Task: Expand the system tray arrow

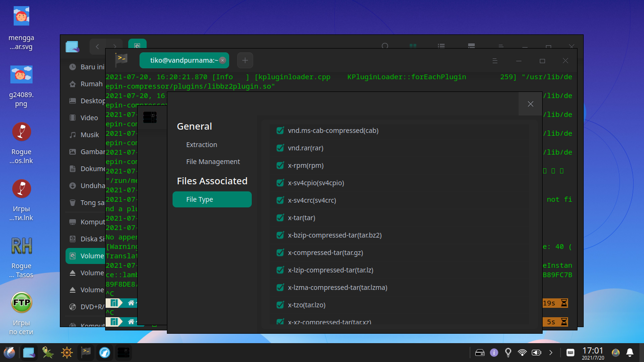Action: point(550,353)
